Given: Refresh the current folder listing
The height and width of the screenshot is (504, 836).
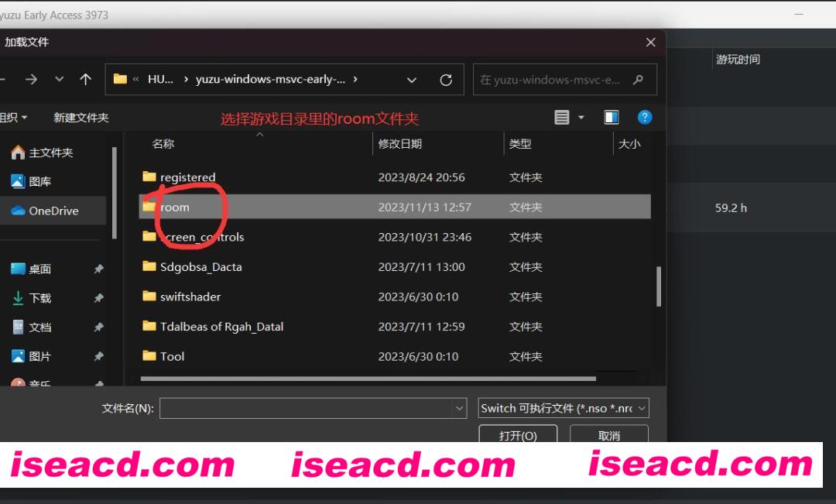Looking at the screenshot, I should [x=446, y=80].
